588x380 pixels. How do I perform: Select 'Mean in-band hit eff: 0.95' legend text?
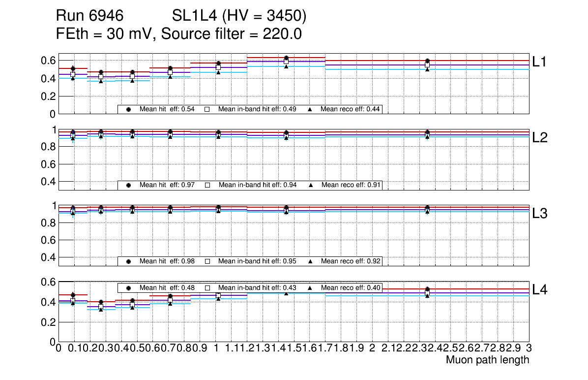click(257, 261)
